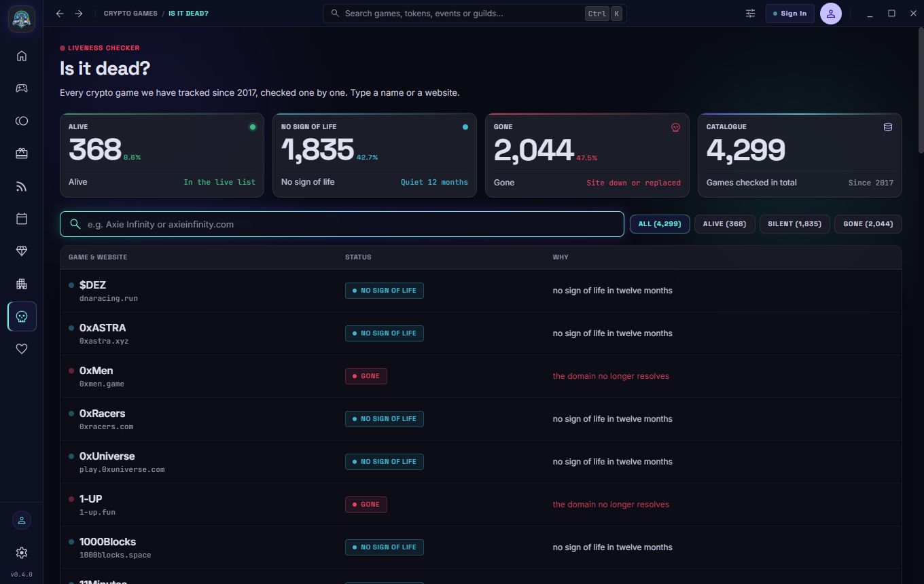Open the home icon in the sidebar
The image size is (924, 584).
[x=22, y=56]
